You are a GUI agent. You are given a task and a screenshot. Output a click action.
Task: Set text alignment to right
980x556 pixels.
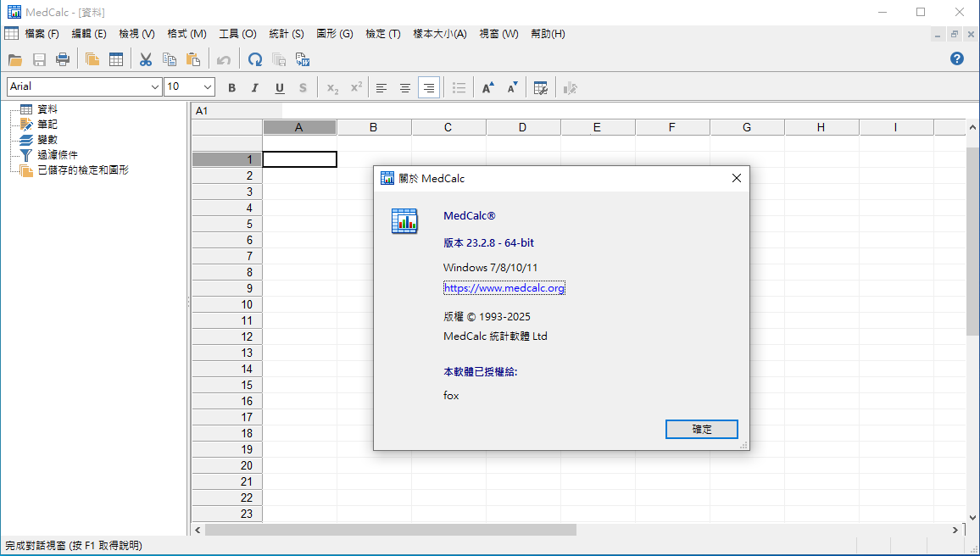[429, 88]
